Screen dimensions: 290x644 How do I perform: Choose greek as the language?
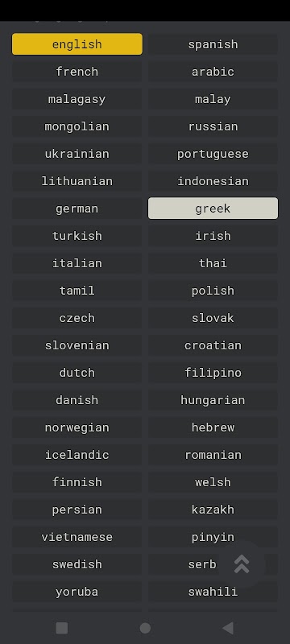(213, 208)
